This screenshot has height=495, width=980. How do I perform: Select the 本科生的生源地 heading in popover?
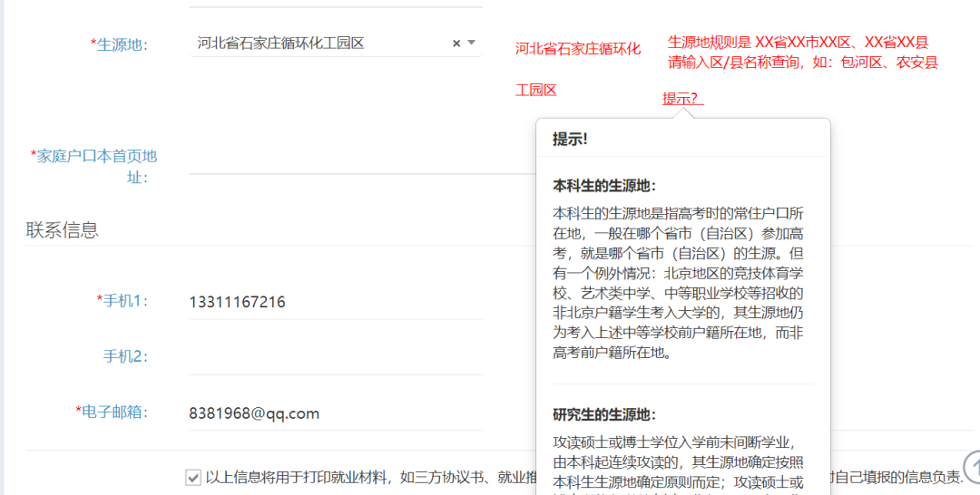(x=604, y=186)
